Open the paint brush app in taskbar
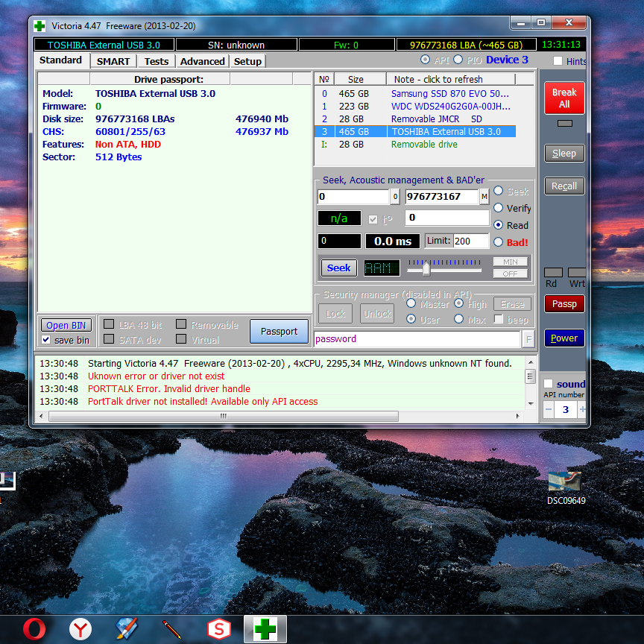The height and width of the screenshot is (644, 644). 127,629
